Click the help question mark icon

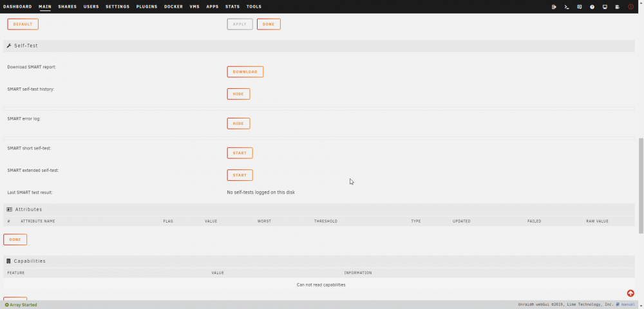[592, 7]
